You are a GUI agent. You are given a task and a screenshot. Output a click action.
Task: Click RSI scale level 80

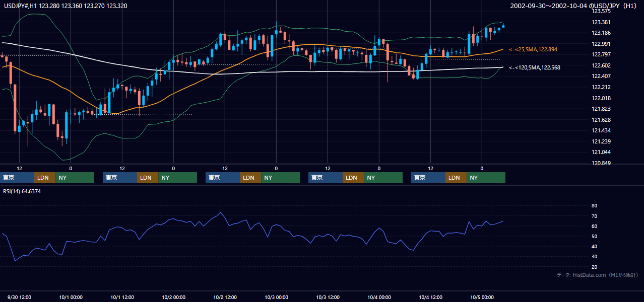594,206
